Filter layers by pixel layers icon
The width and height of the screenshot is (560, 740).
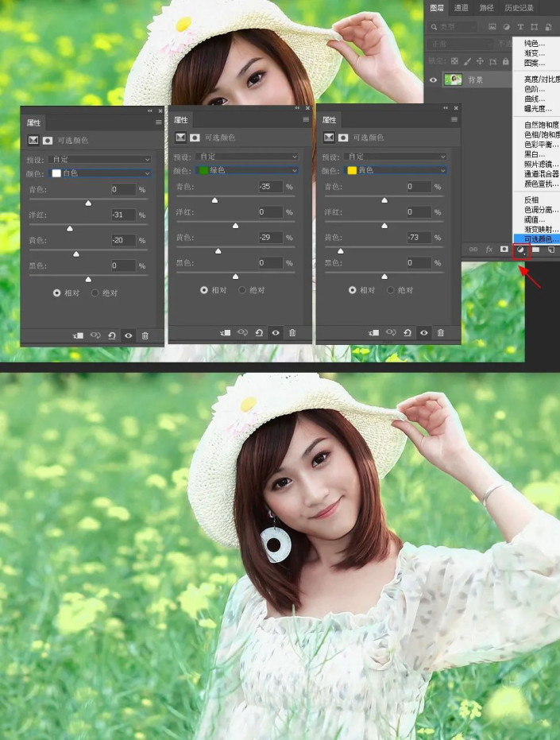[x=492, y=27]
